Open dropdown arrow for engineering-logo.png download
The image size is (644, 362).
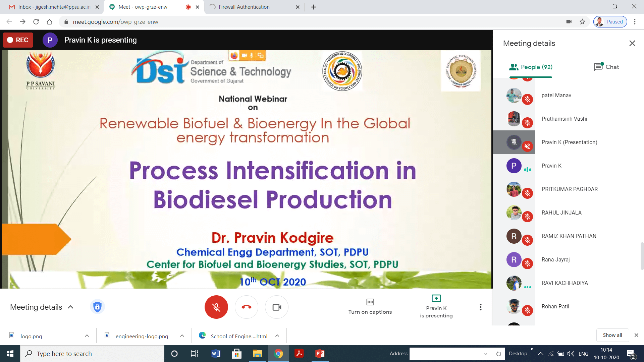182,336
